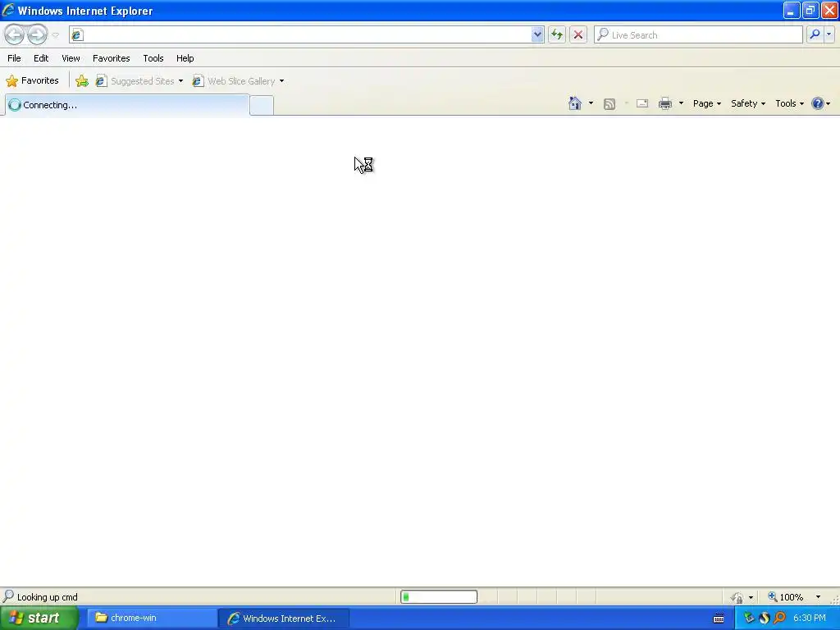Open the File menu

coord(14,58)
